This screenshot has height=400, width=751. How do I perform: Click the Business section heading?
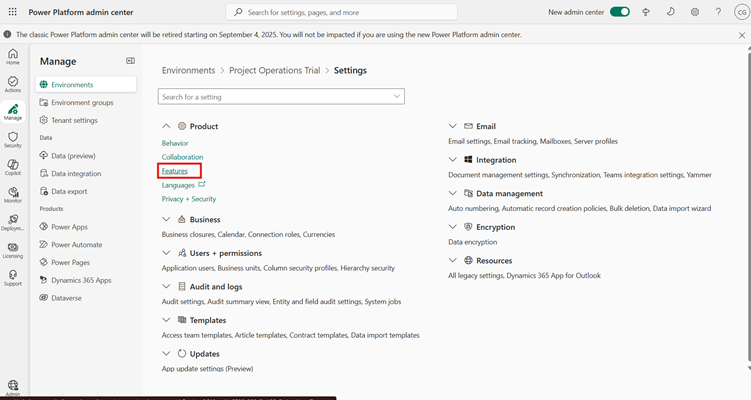point(205,219)
